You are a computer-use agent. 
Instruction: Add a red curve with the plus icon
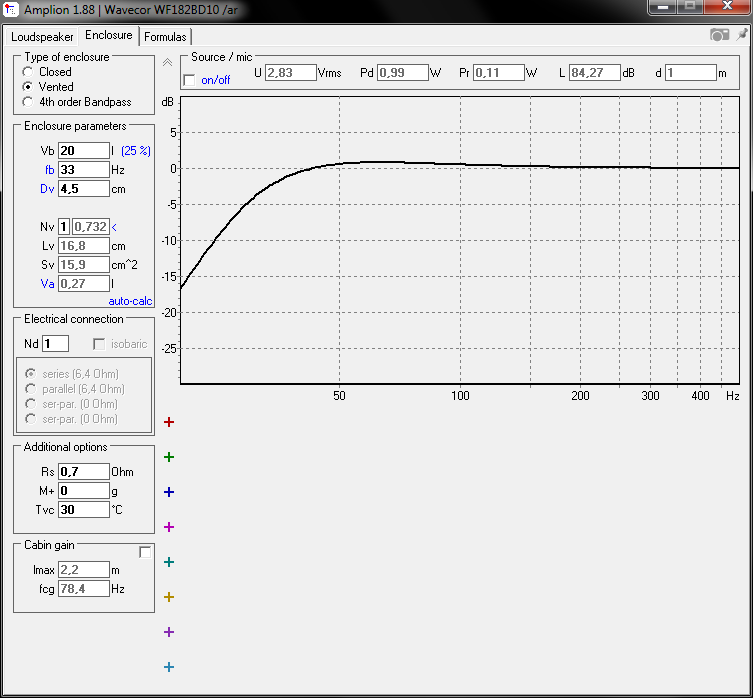tap(169, 422)
